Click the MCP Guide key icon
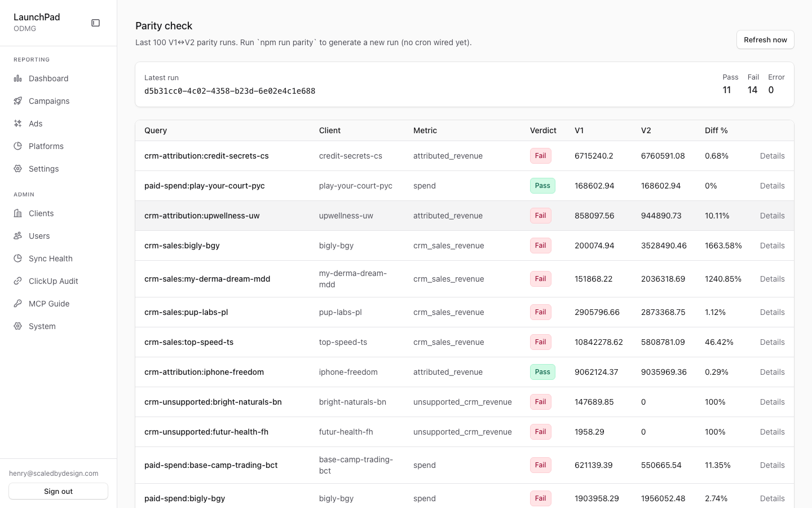Image resolution: width=812 pixels, height=508 pixels. tap(18, 304)
